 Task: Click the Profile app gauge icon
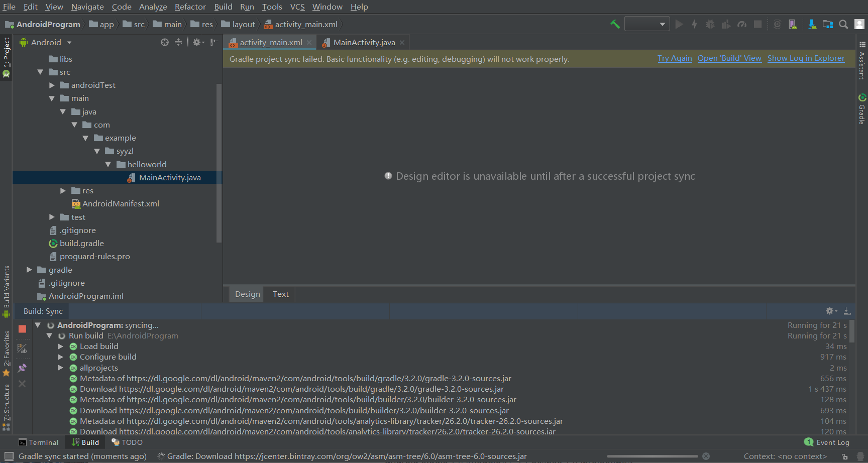tap(742, 24)
